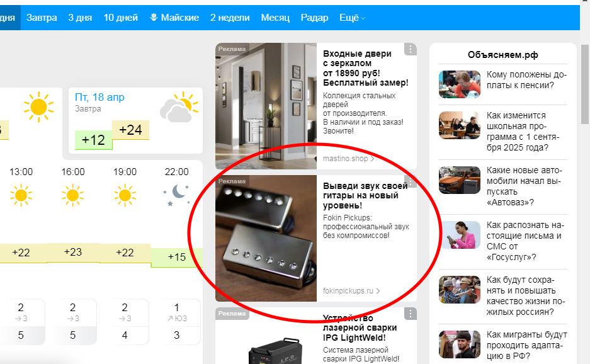Screen dimensions: 590x364
Task: Click the flower icon next to Майские
Action: click(154, 17)
